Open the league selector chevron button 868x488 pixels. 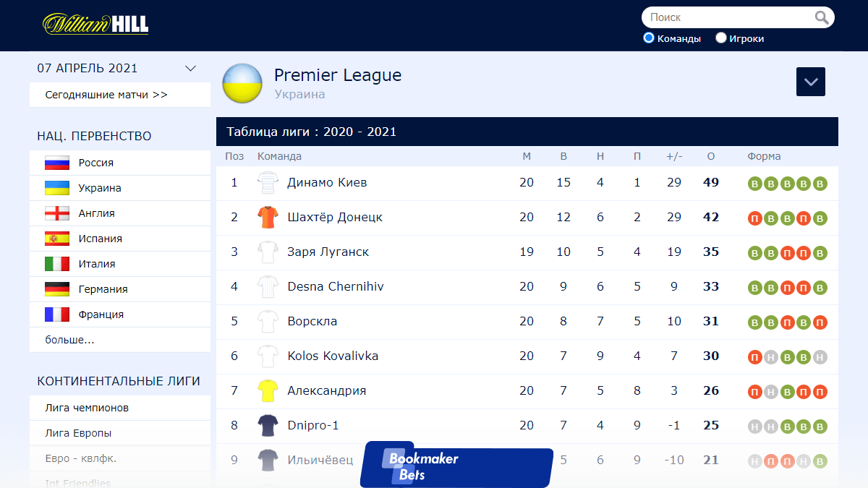click(x=811, y=82)
